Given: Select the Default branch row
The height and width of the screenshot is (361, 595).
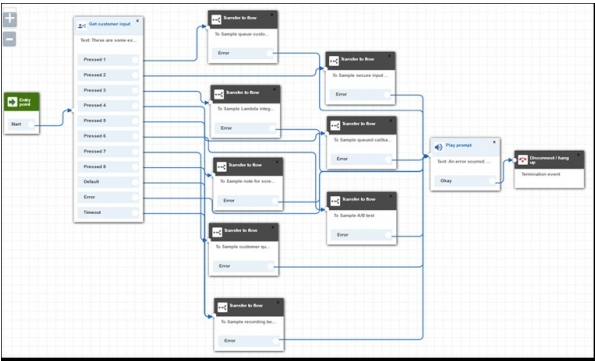Looking at the screenshot, I should pos(109,182).
